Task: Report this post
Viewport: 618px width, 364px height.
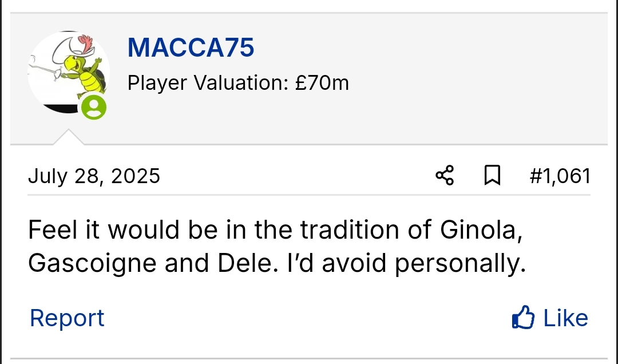Action: click(67, 318)
